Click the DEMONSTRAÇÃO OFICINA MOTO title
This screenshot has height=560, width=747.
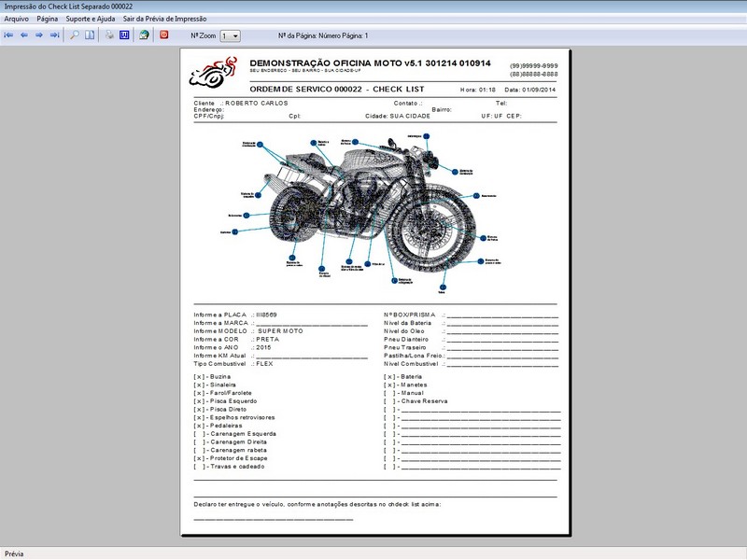(x=370, y=63)
